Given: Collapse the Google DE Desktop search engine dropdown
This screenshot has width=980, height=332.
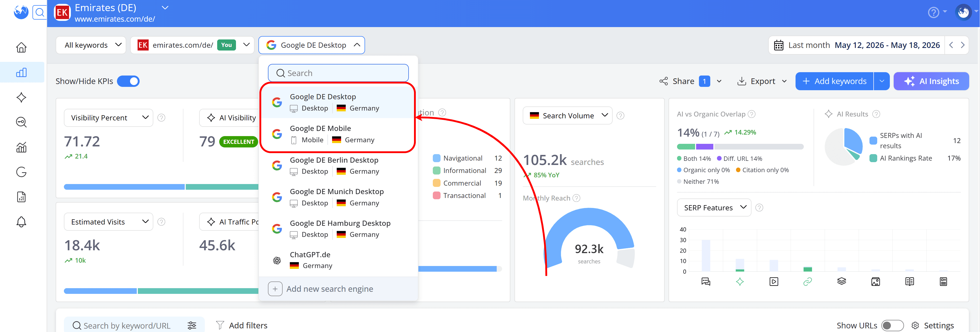Looking at the screenshot, I should click(x=311, y=45).
